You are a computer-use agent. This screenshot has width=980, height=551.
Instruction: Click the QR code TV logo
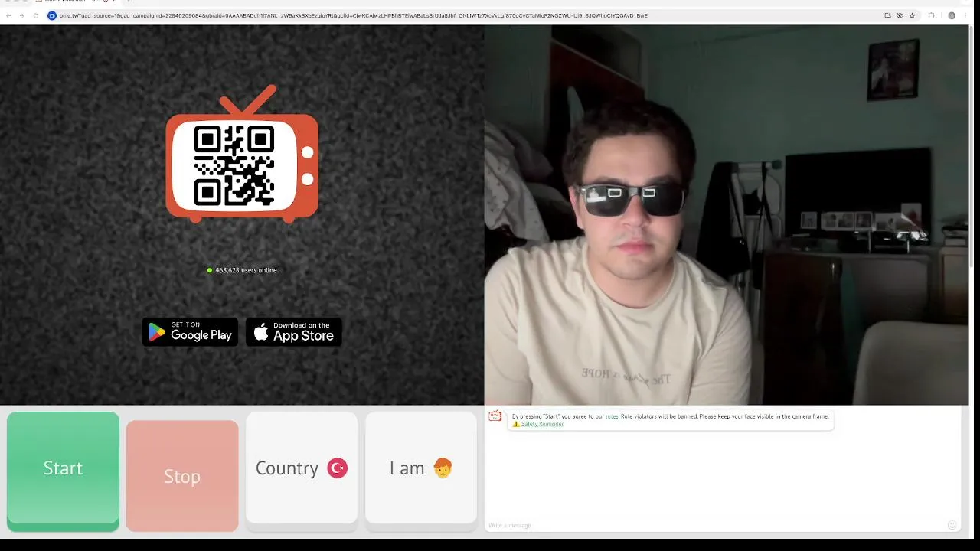point(242,155)
